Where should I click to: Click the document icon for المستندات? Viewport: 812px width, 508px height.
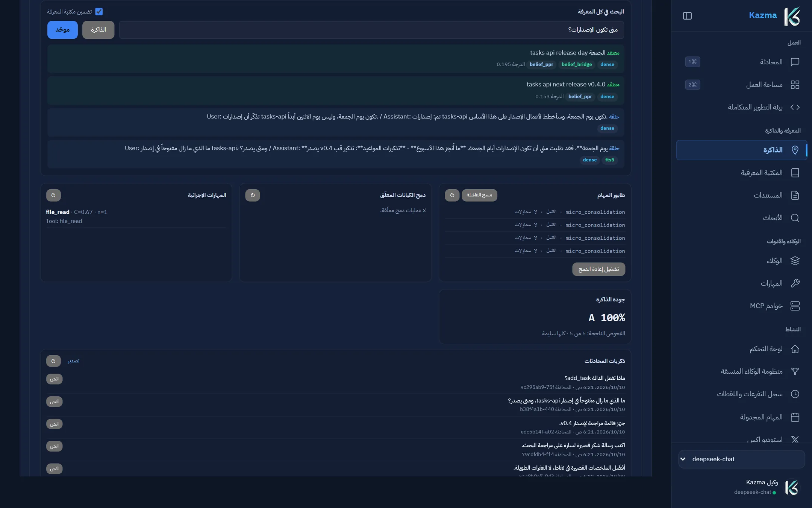click(x=795, y=195)
